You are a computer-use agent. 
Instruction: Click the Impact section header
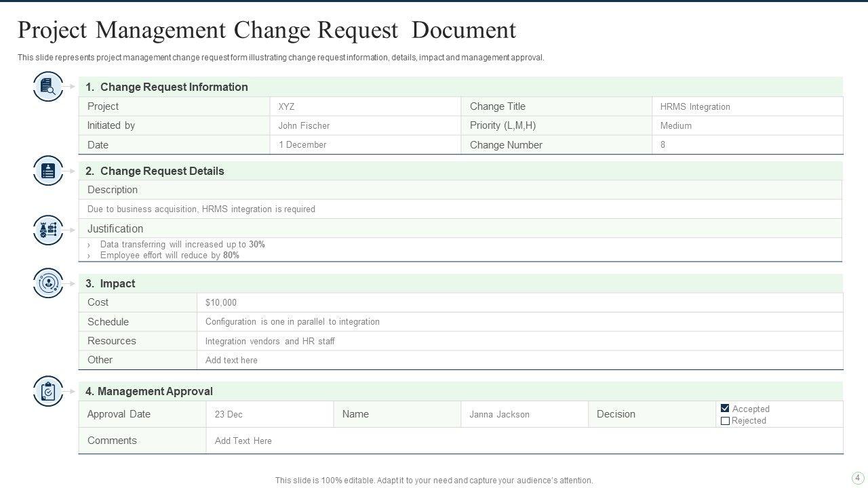[117, 283]
